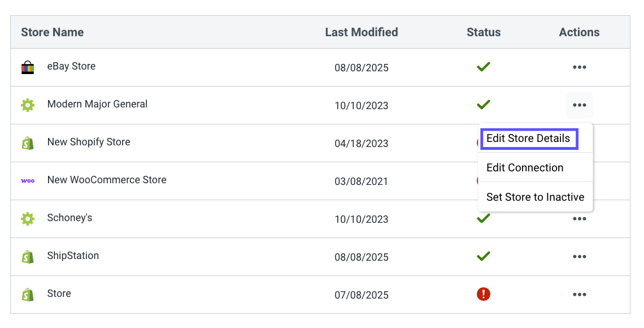
Task: Click the eBay Store marketplace icon
Action: coord(28,67)
